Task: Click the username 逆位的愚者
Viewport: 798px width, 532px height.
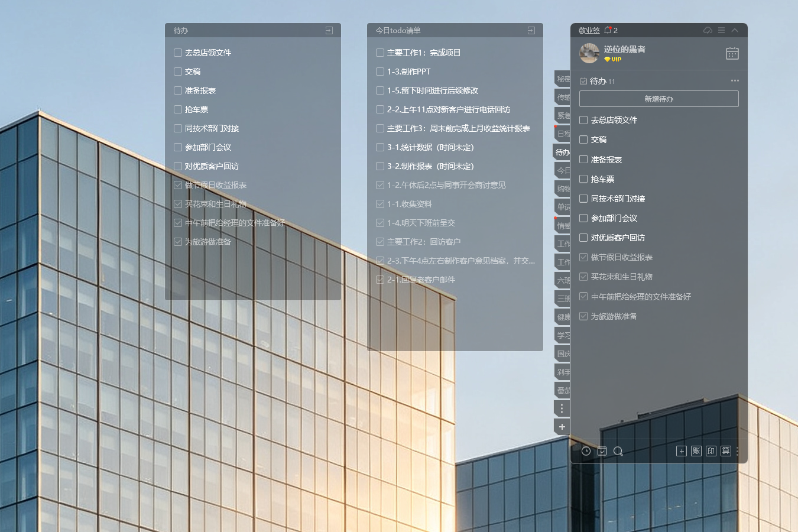Action: click(x=625, y=49)
